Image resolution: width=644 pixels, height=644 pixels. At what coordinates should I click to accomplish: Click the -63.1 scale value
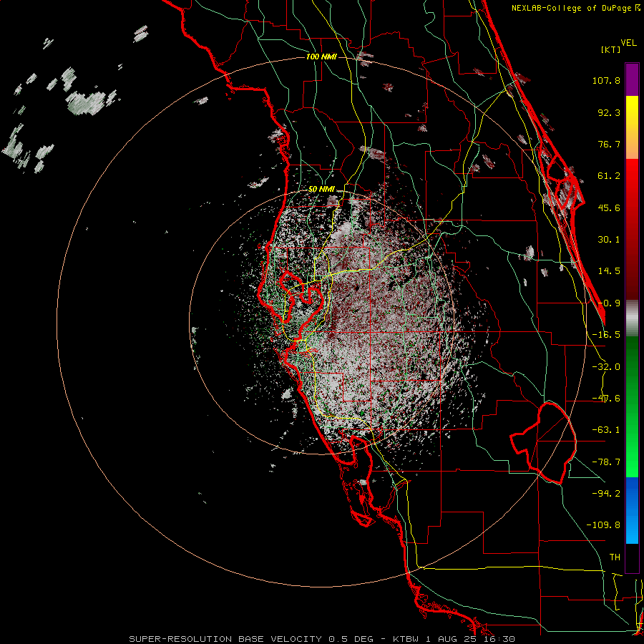click(606, 430)
